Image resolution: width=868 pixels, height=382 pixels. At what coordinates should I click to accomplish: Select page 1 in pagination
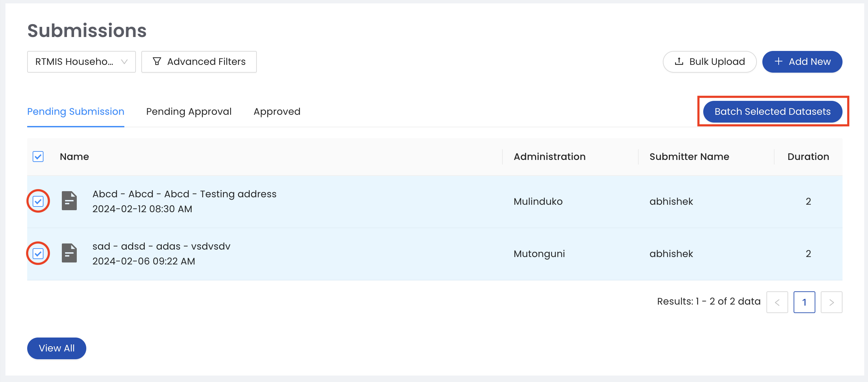[804, 302]
